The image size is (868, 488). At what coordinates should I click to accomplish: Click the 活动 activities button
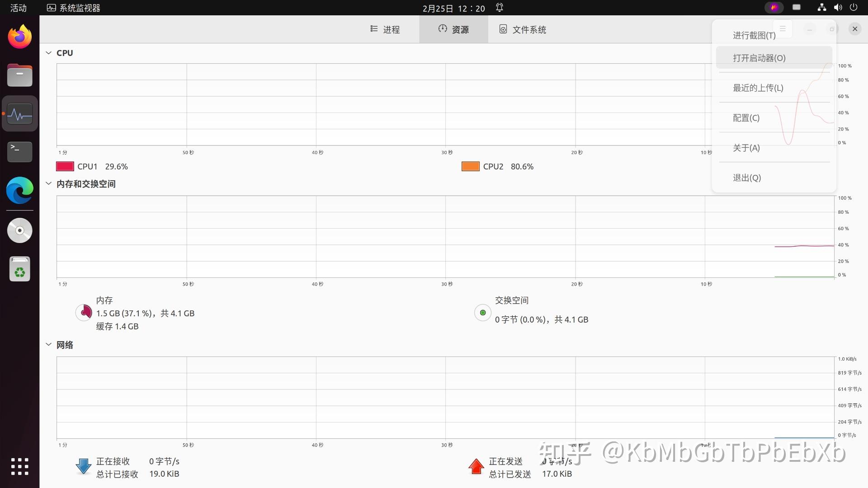tap(19, 8)
